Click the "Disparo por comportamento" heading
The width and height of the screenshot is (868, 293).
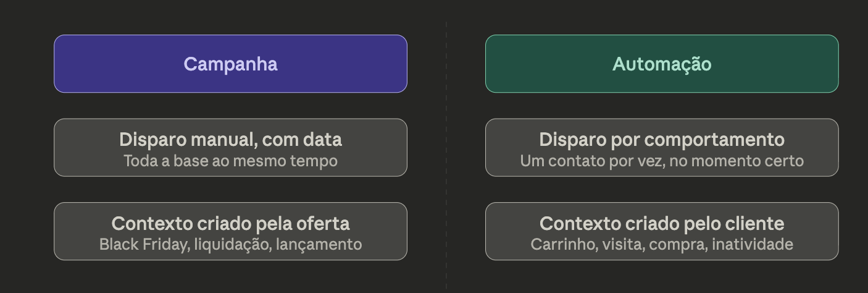[662, 140]
